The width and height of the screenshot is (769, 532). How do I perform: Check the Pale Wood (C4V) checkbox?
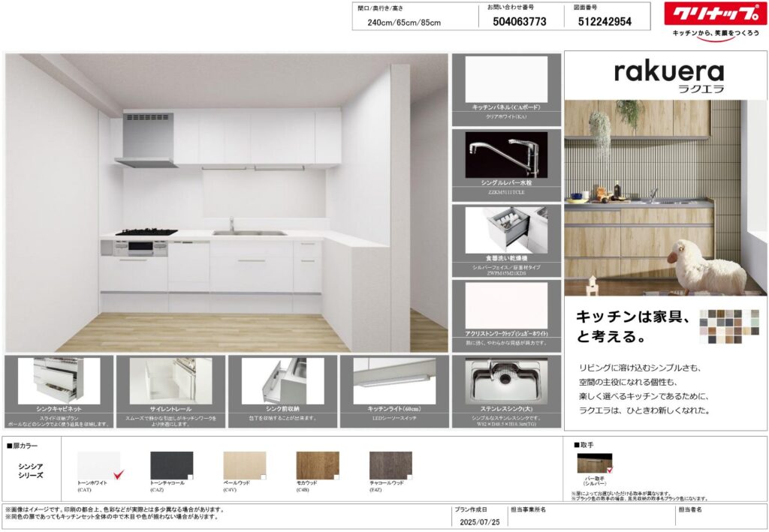click(x=263, y=476)
